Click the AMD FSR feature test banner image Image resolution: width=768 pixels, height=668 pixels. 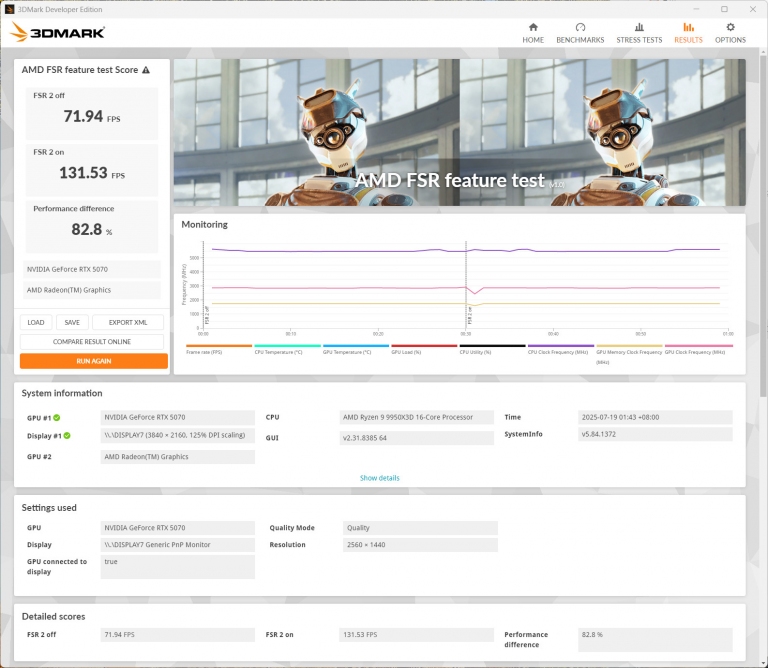coord(459,132)
